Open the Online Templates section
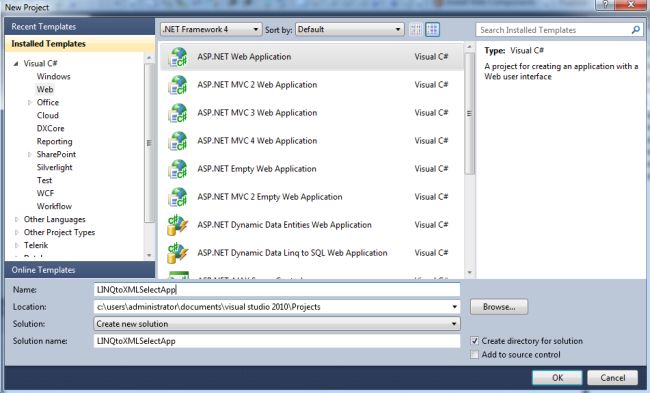 click(80, 270)
